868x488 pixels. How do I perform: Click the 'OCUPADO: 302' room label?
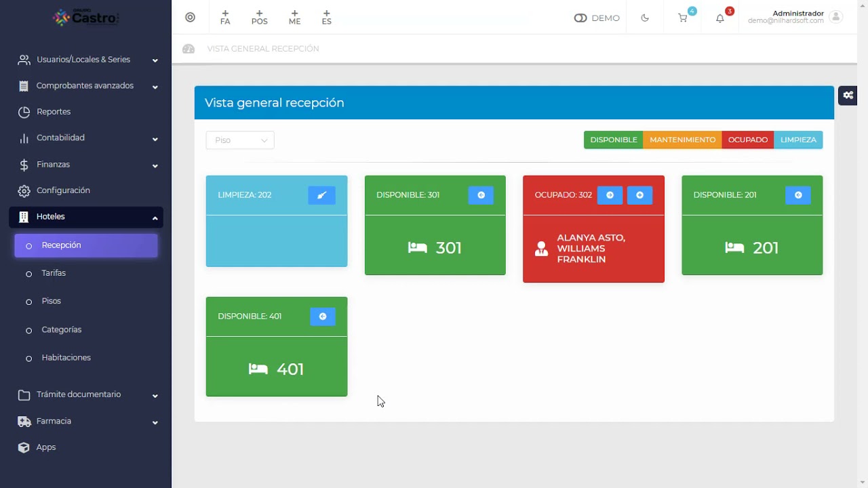564,195
